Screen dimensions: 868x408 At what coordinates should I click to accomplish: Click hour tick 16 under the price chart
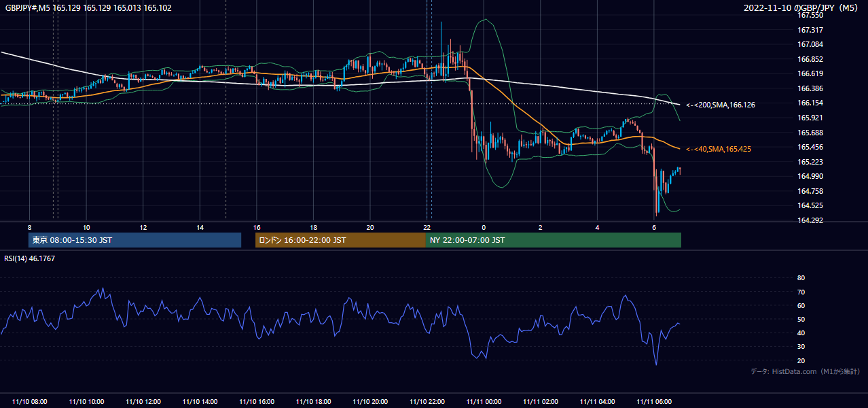257,227
